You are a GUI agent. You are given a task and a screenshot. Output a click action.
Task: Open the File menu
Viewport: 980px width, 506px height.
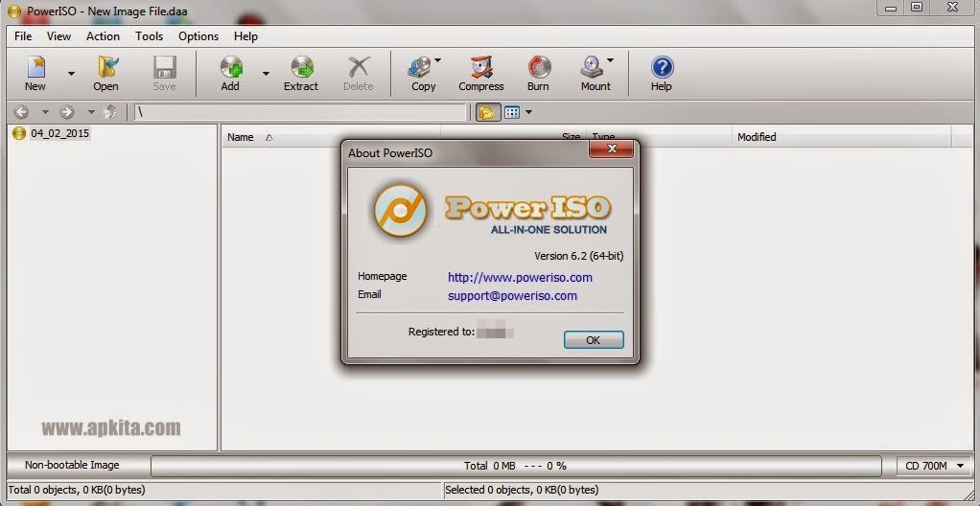click(23, 36)
